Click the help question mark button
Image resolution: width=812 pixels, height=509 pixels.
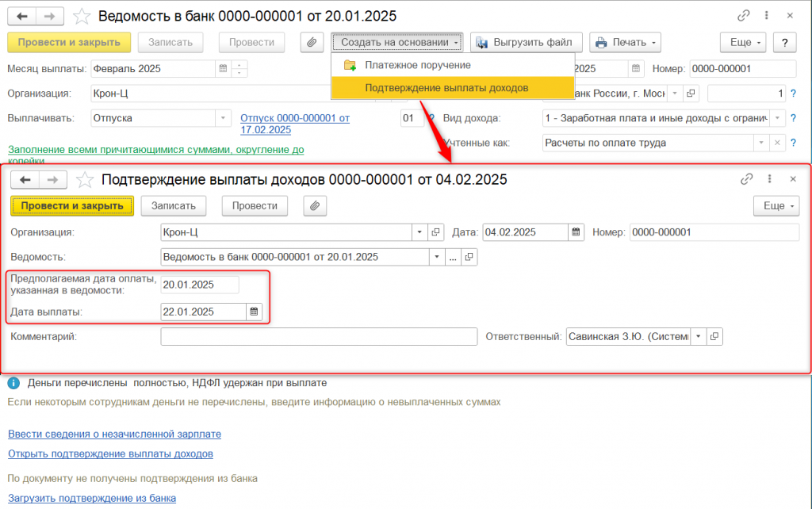click(784, 43)
